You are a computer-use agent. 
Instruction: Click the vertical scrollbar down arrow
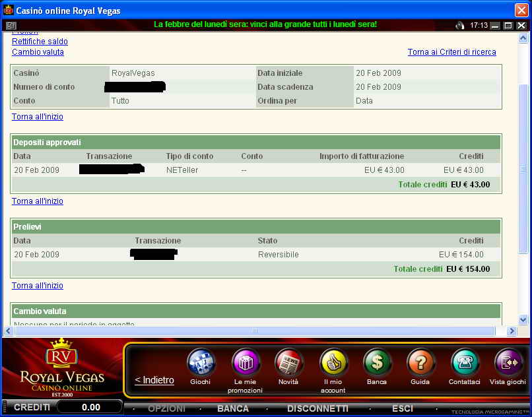[x=523, y=319]
